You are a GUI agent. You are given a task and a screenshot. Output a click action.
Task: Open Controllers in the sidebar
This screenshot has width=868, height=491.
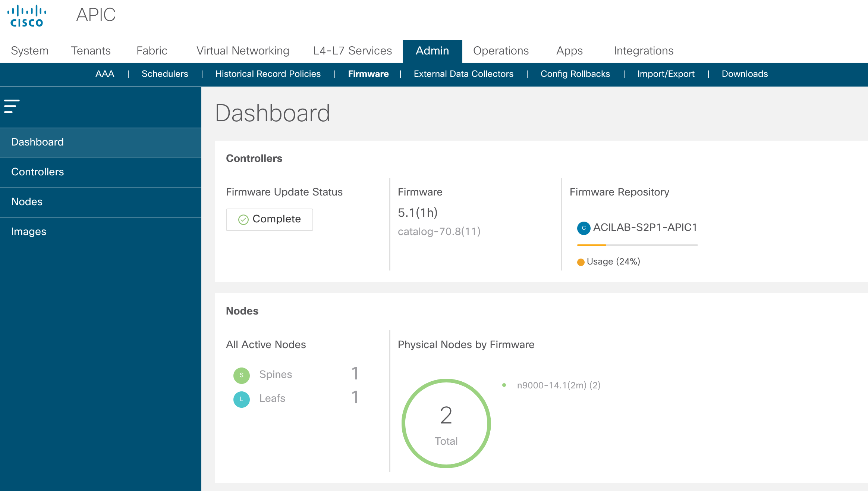point(101,172)
